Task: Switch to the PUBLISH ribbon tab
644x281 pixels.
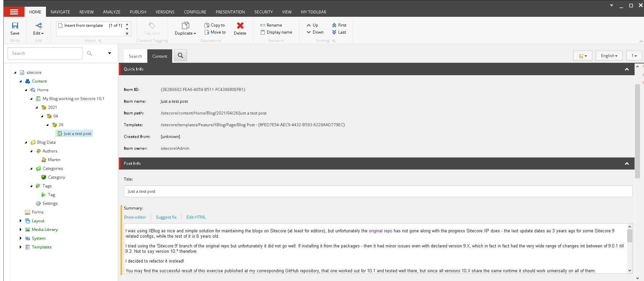Action: 138,12
